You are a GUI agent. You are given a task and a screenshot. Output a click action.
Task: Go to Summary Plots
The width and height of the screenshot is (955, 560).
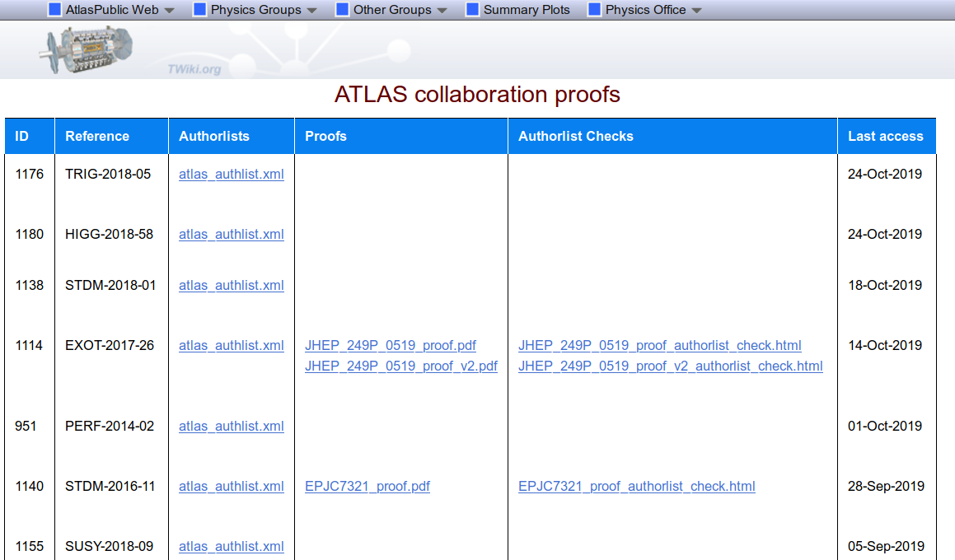click(x=527, y=10)
